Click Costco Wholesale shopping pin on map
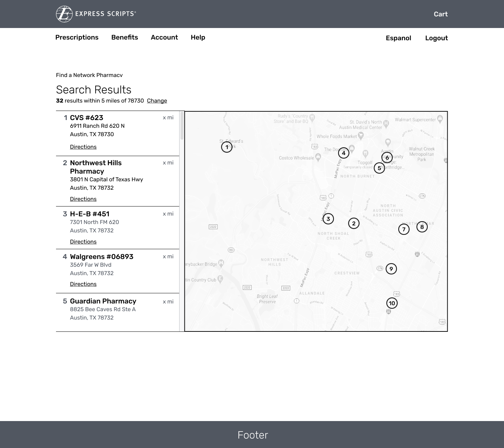Image resolution: width=504 pixels, height=448 pixels. click(318, 157)
